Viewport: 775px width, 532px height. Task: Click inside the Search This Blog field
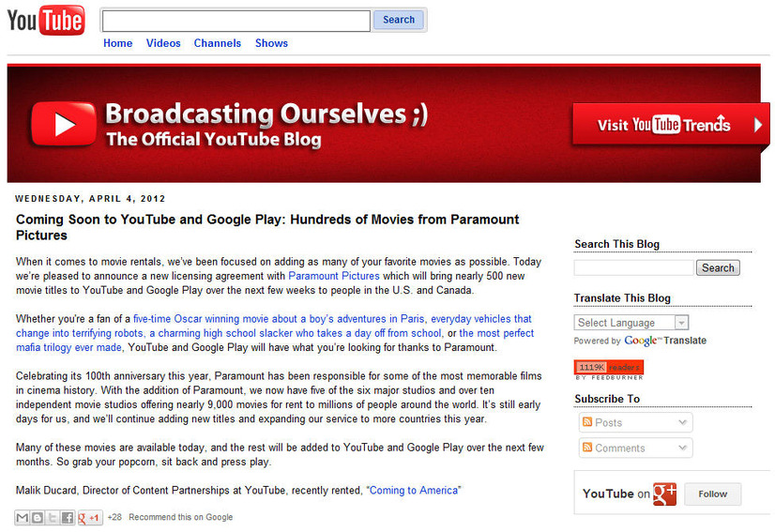633,268
